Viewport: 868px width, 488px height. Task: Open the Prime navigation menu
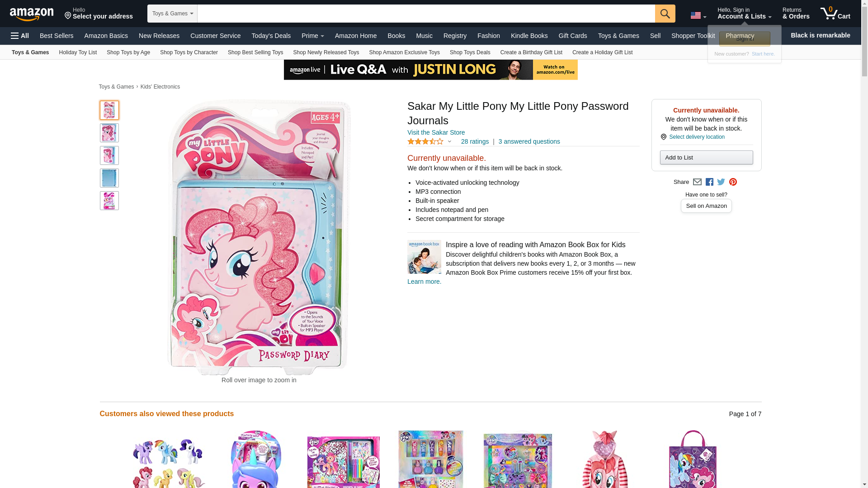tap(313, 36)
